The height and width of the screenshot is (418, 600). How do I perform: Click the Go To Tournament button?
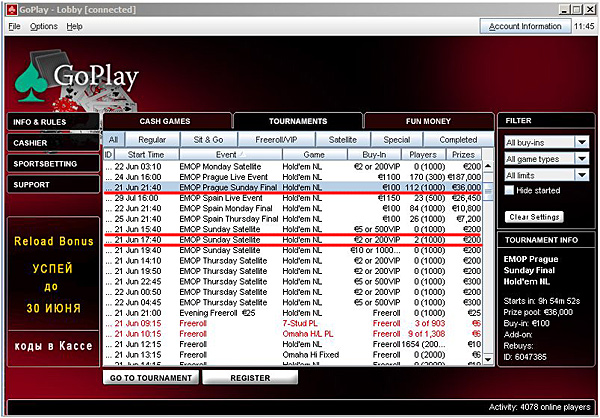tap(151, 378)
